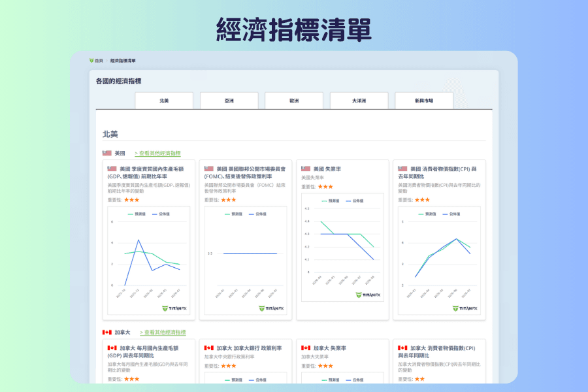The height and width of the screenshot is (392, 588).
Task: Toggle 預測值 legend in 美國 失業率 chart
Action: [x=331, y=201]
